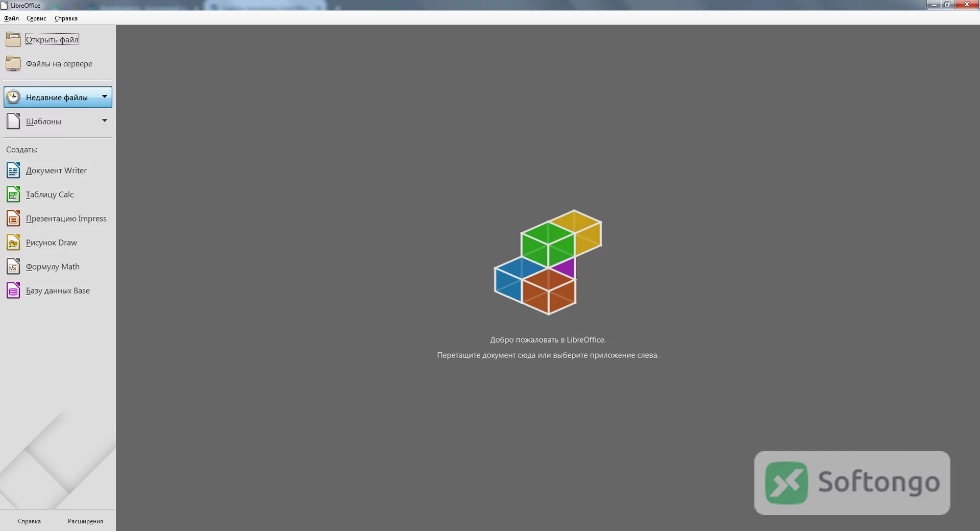The image size is (980, 531).
Task: Click the Шаблоны label
Action: coord(43,122)
